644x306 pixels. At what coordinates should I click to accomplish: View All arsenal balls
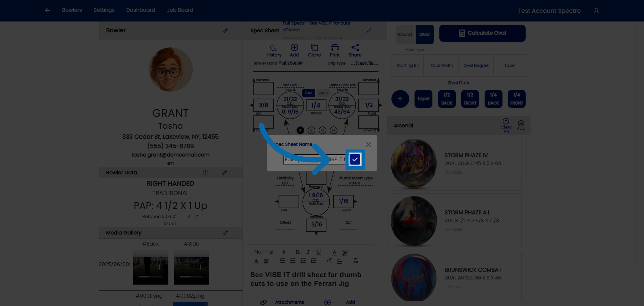tap(506, 126)
